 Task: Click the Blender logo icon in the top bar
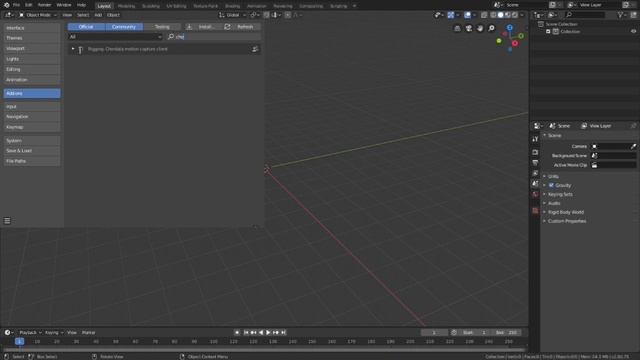point(6,5)
